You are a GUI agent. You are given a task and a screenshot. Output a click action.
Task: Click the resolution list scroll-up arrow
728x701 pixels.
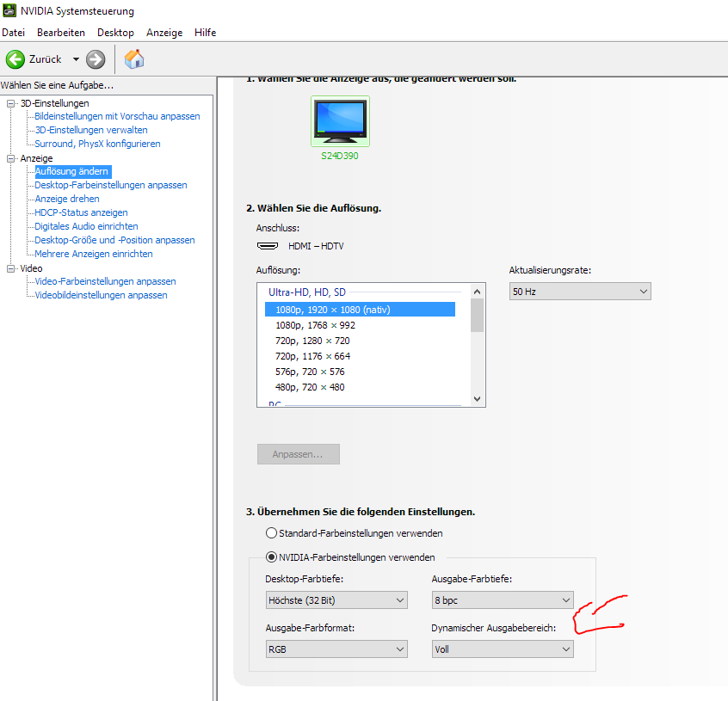coord(477,292)
